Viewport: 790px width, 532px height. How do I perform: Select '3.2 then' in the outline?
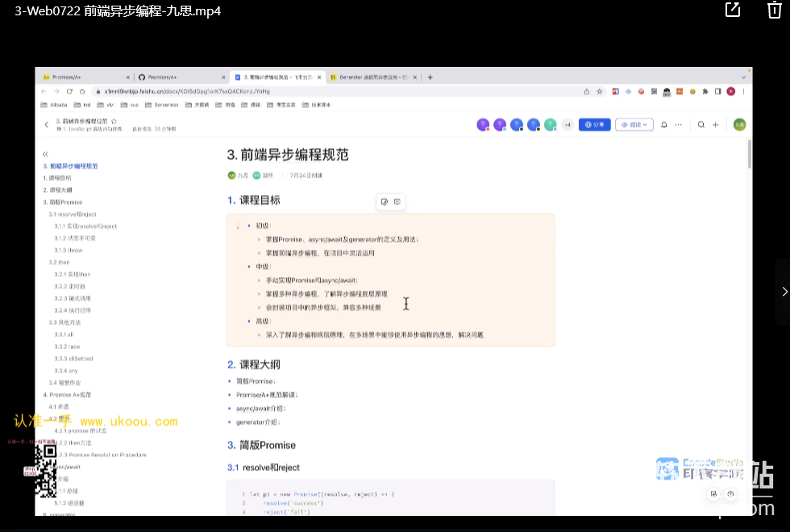pyautogui.click(x=59, y=262)
